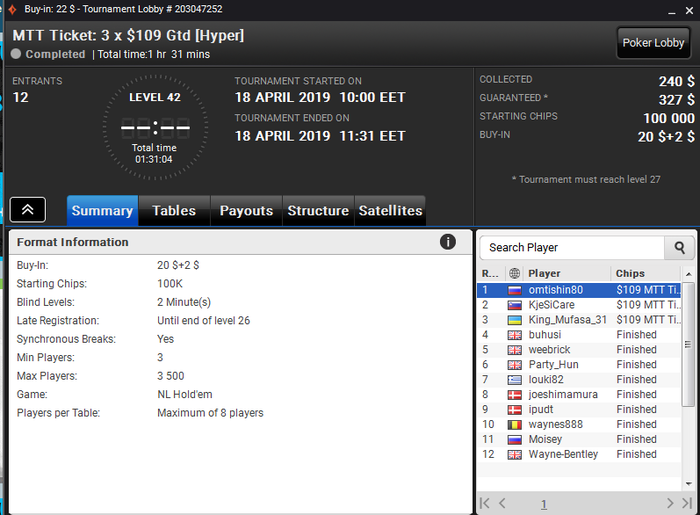The height and width of the screenshot is (515, 700).
Task: Select player waynes888 row
Action: click(579, 424)
